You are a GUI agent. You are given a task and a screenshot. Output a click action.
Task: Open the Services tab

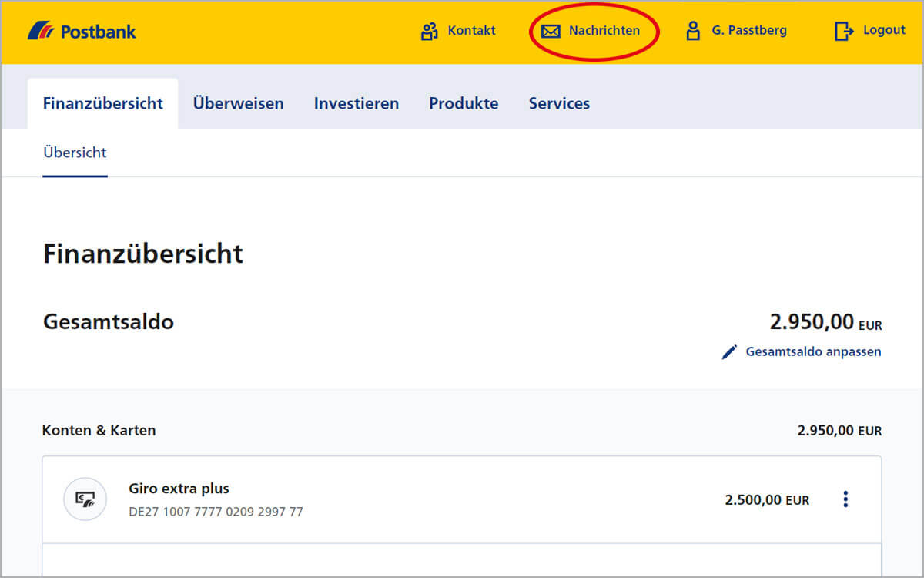pyautogui.click(x=559, y=103)
